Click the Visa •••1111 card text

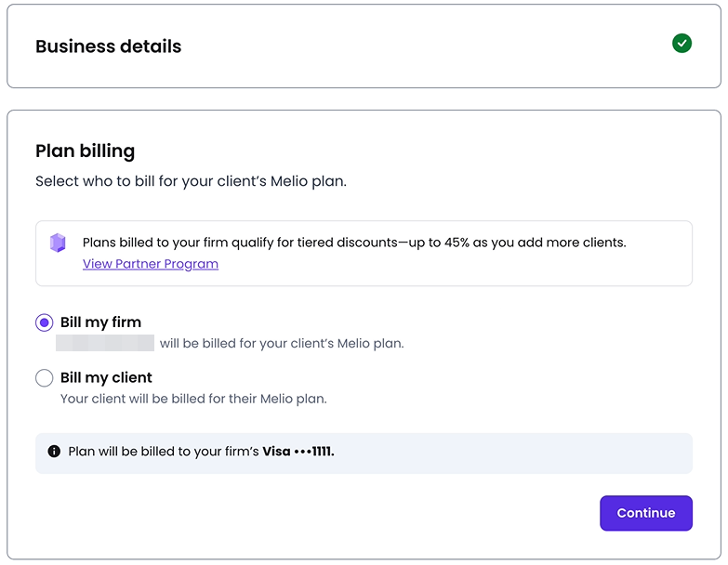tap(298, 452)
